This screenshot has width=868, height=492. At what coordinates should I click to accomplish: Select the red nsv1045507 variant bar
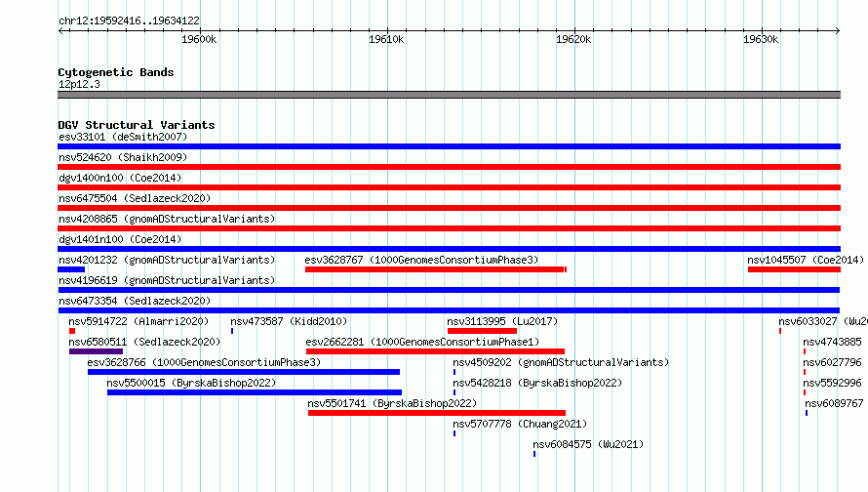pyautogui.click(x=795, y=269)
